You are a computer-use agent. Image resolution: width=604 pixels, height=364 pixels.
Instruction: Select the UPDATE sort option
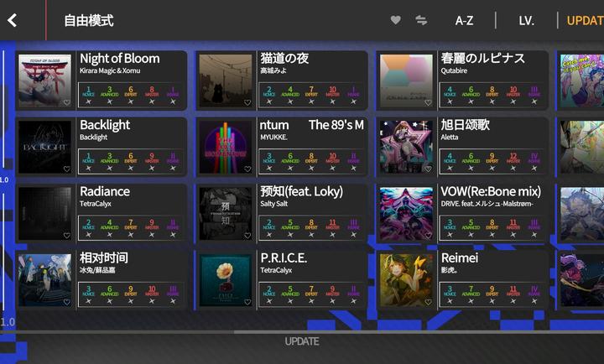tap(585, 20)
